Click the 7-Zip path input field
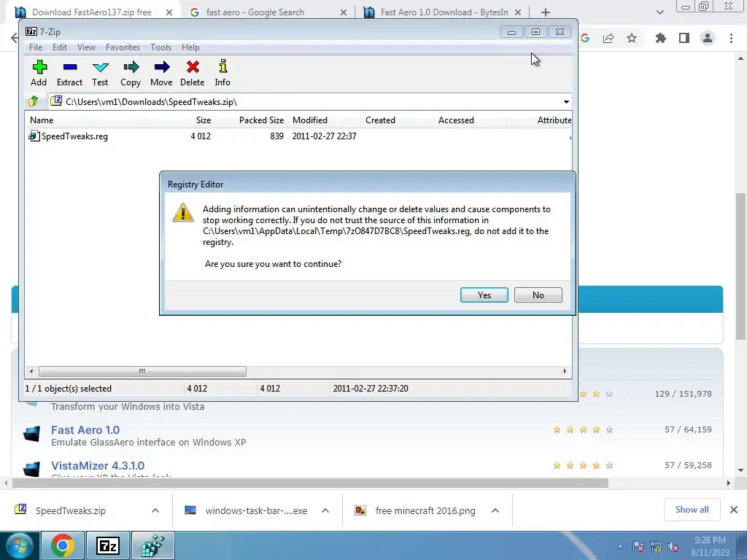This screenshot has width=747, height=560. coord(310,102)
